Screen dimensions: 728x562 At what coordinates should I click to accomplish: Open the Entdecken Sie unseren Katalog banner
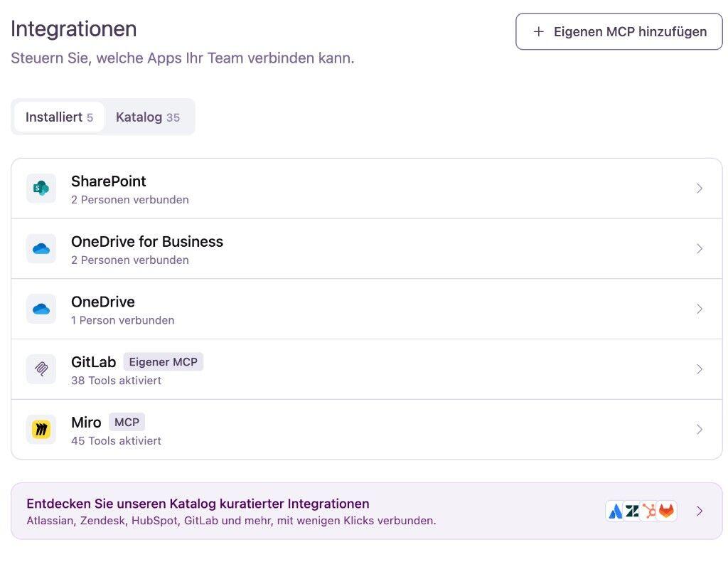point(366,511)
